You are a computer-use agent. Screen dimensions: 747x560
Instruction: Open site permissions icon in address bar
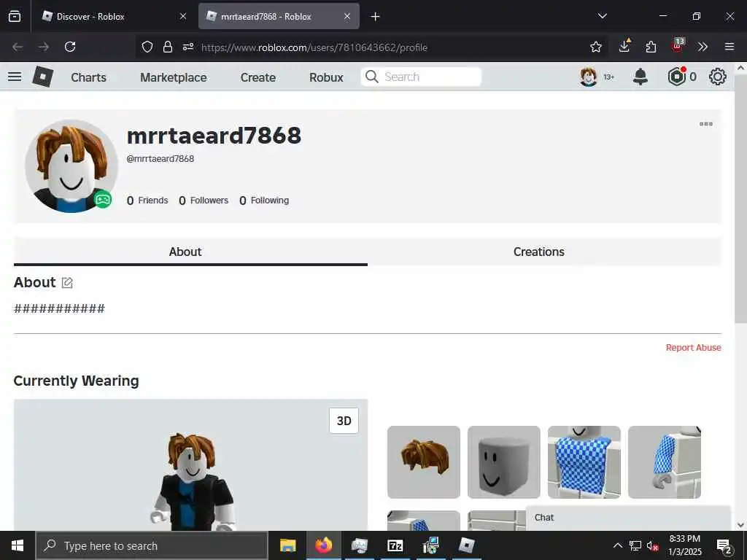coord(188,47)
